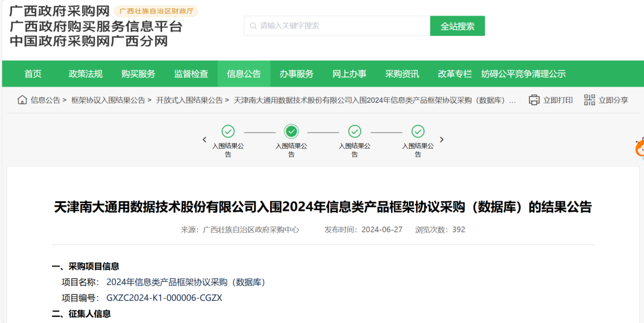Click the 项目名称 label
This screenshot has width=644, height=323.
pyautogui.click(x=80, y=282)
